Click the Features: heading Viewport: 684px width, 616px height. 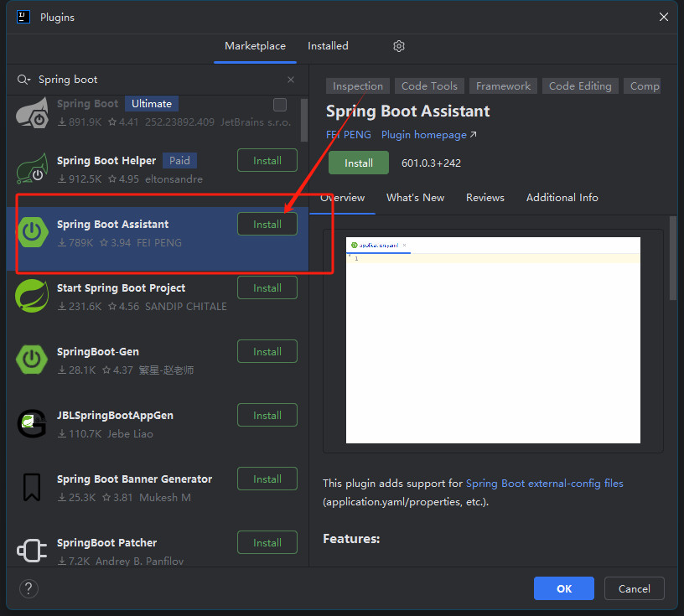[x=351, y=539]
